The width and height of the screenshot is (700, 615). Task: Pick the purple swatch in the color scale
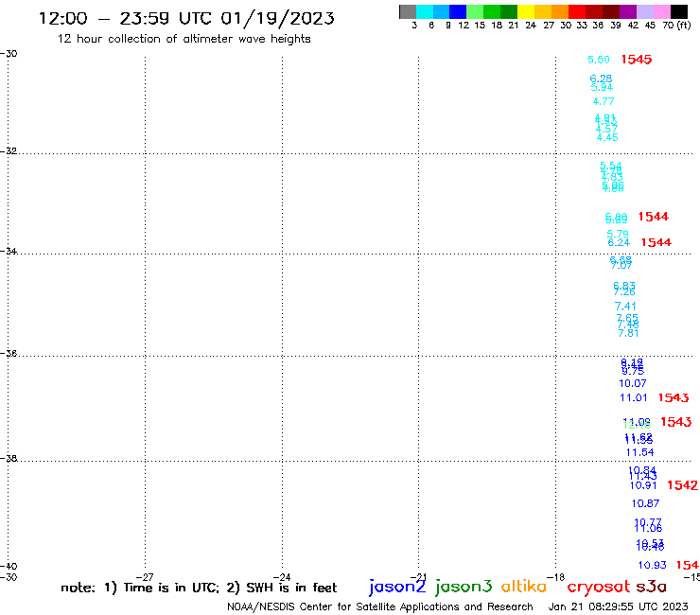pos(628,11)
